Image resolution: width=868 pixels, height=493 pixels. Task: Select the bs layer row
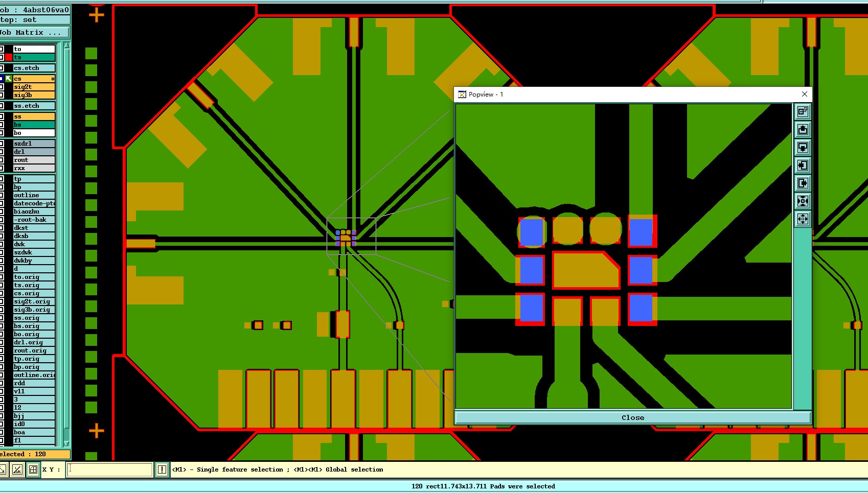[x=34, y=125]
